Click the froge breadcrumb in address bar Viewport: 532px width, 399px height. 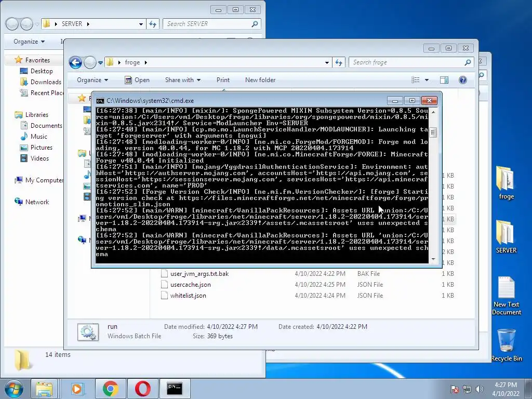(132, 62)
